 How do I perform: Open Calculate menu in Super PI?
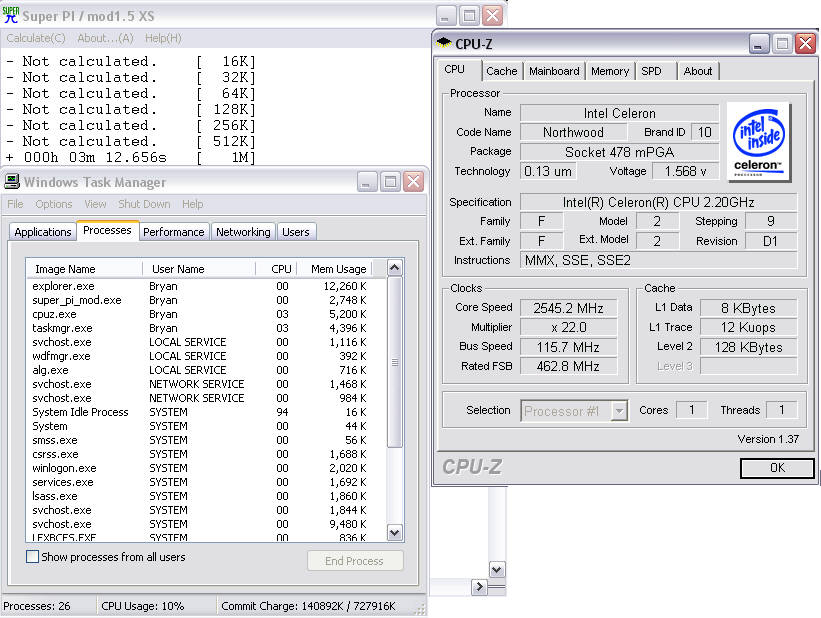point(36,38)
